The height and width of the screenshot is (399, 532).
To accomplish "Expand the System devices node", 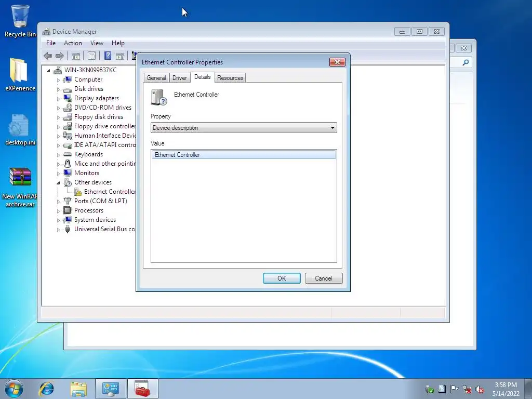I will (58, 220).
